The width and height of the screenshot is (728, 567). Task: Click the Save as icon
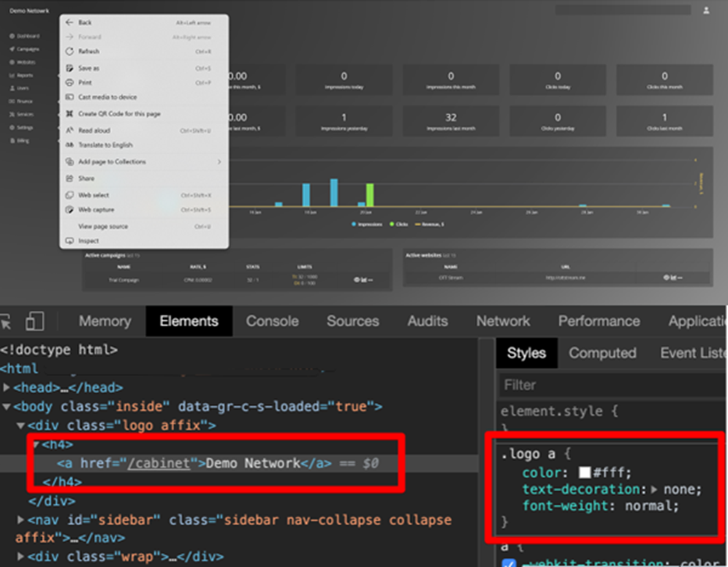pos(69,68)
